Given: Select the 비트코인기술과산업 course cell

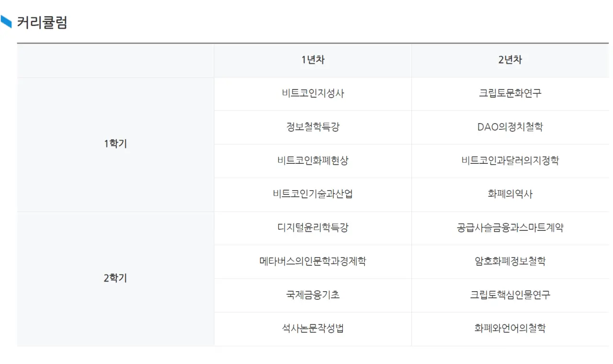Looking at the screenshot, I should click(x=313, y=194).
